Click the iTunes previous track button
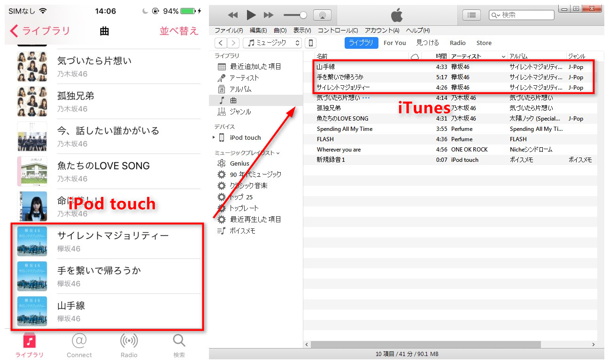The height and width of the screenshot is (364, 609). 233,15
